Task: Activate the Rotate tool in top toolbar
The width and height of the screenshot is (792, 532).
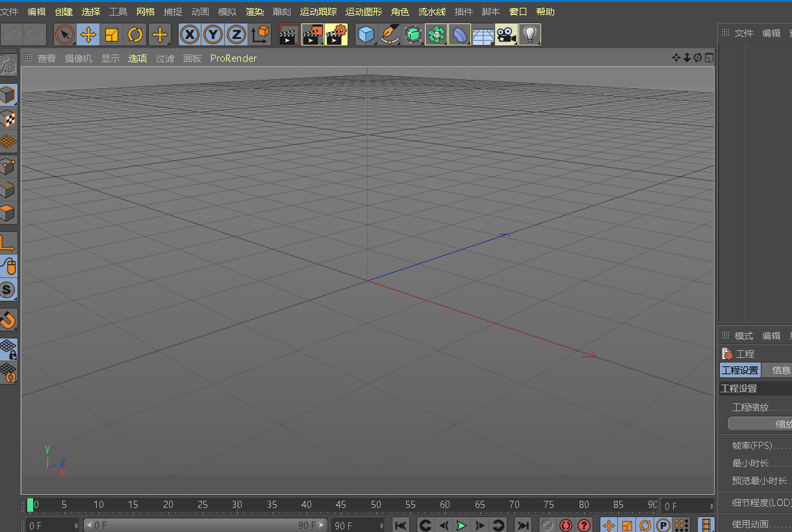Action: click(x=135, y=34)
